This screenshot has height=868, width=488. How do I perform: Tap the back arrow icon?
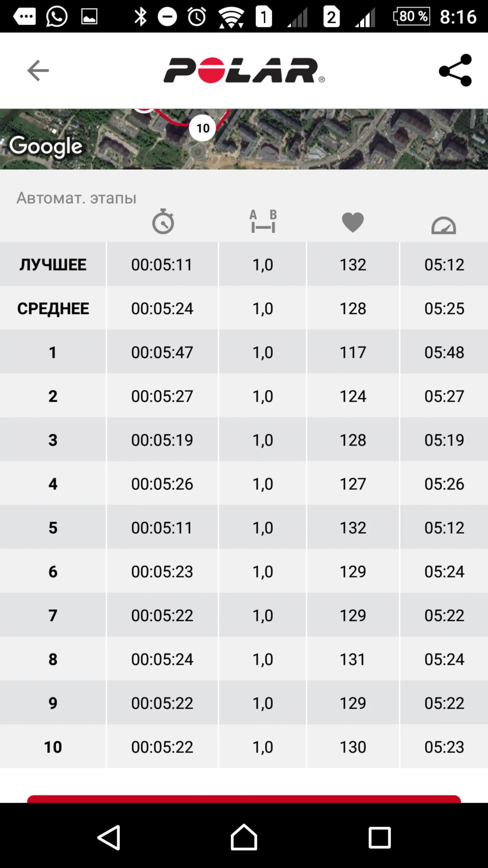tap(38, 70)
